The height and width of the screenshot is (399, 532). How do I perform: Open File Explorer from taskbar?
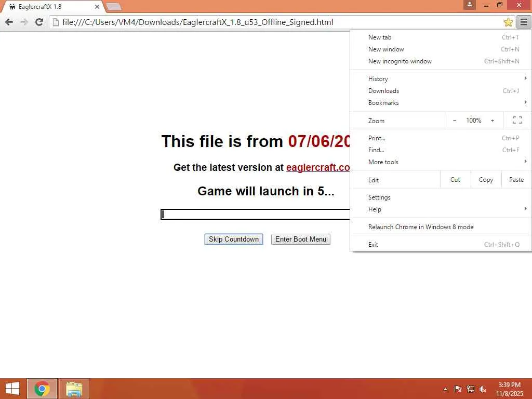[74, 389]
